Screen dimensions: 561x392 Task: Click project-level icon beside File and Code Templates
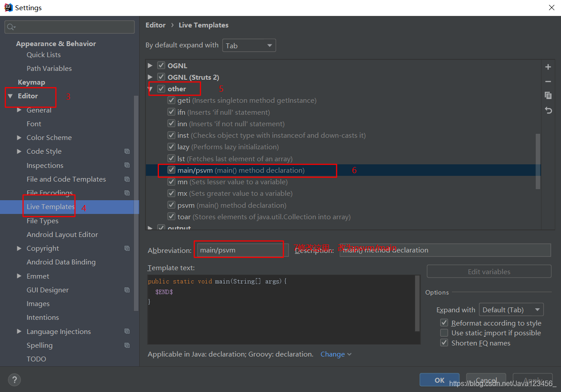127,179
